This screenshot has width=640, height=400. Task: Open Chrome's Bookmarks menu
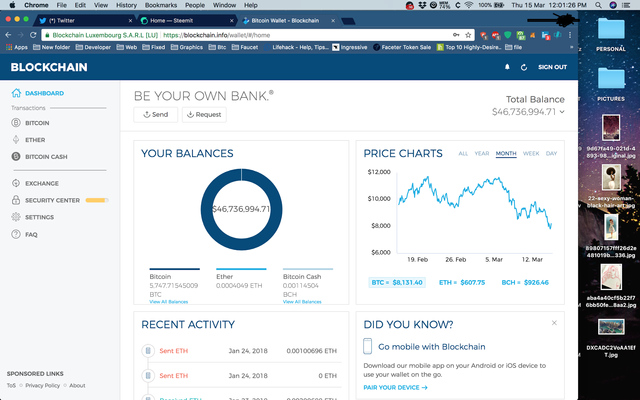click(161, 5)
